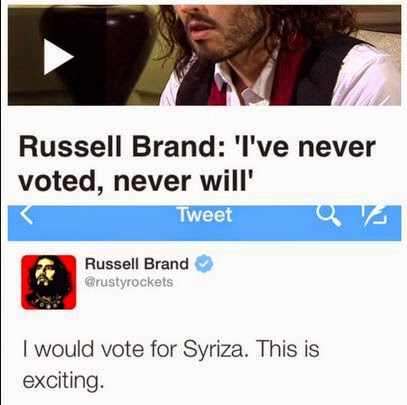Screen dimensions: 407x405
Task: Tap 'This is' text in tweet body
Action: [288, 348]
